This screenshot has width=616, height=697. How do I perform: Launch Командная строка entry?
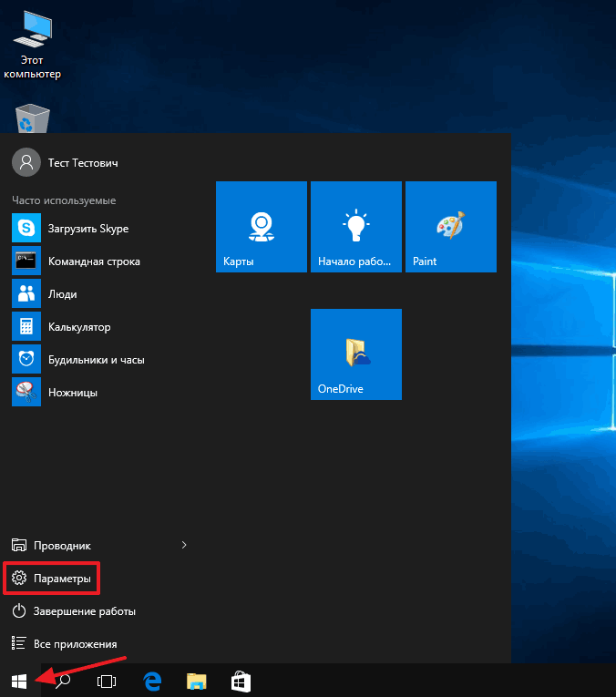click(94, 261)
